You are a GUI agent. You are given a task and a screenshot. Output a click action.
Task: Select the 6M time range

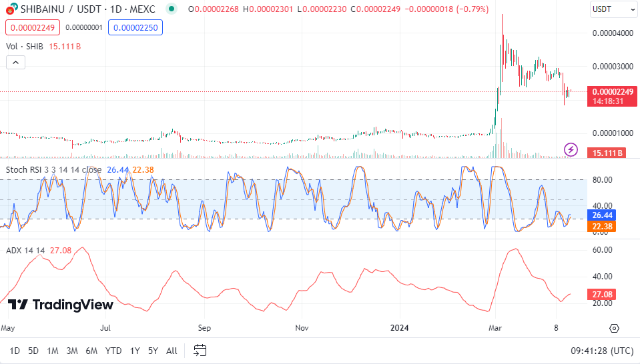(91, 351)
